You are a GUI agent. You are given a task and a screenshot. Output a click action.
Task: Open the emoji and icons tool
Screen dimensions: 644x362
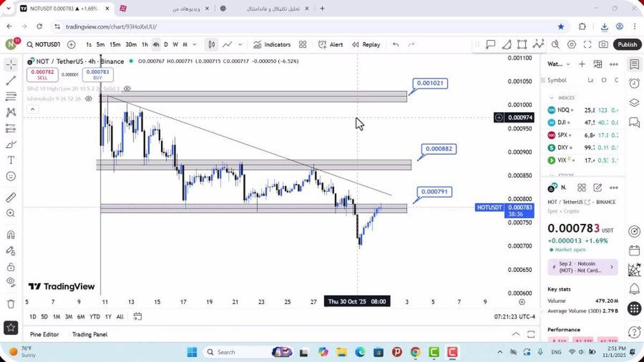pyautogui.click(x=11, y=176)
